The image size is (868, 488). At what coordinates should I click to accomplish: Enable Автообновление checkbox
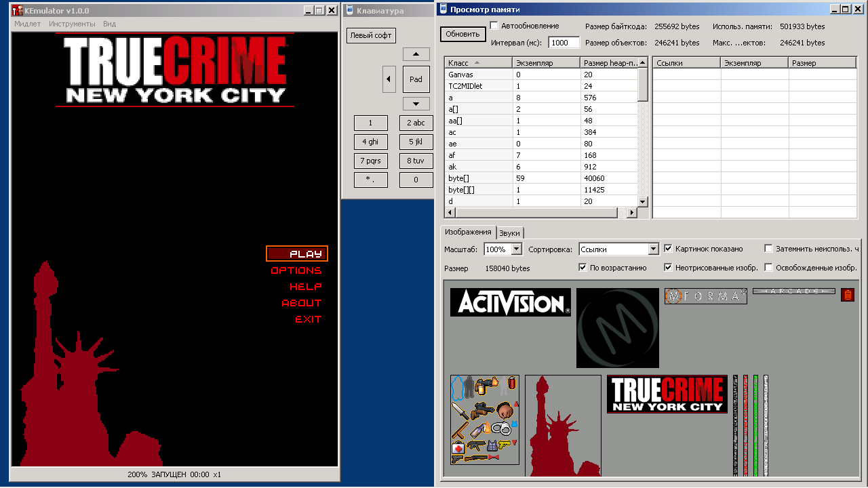point(494,26)
